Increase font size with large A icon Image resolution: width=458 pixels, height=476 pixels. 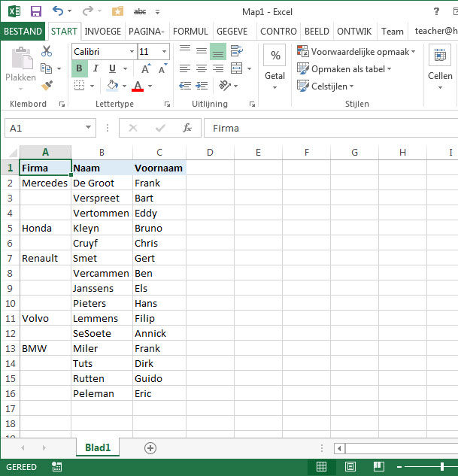pos(146,69)
